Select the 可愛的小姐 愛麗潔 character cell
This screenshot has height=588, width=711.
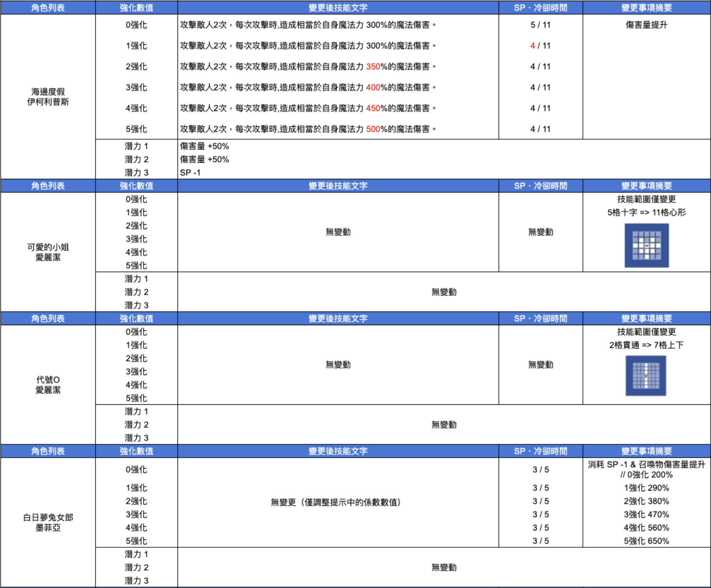tap(48, 252)
